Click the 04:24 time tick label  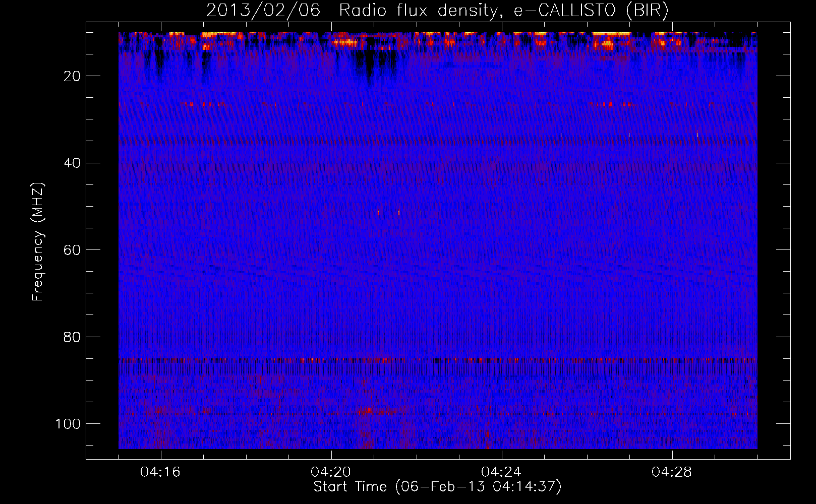coord(501,472)
